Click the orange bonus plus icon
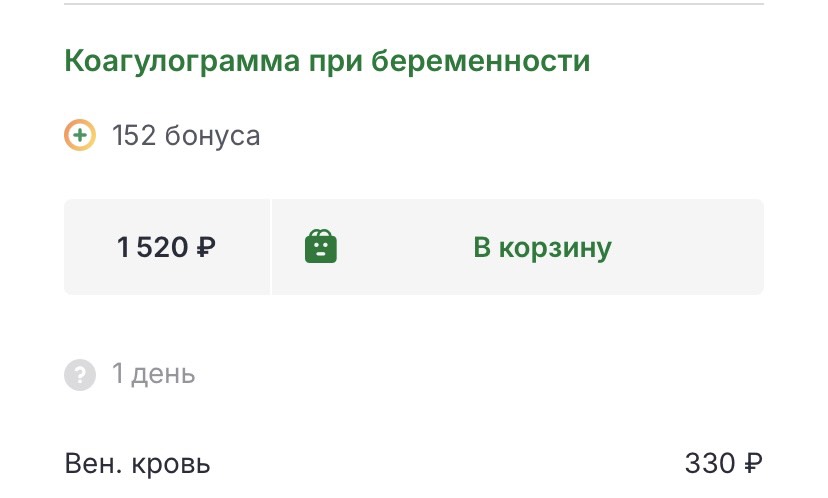 coord(80,134)
